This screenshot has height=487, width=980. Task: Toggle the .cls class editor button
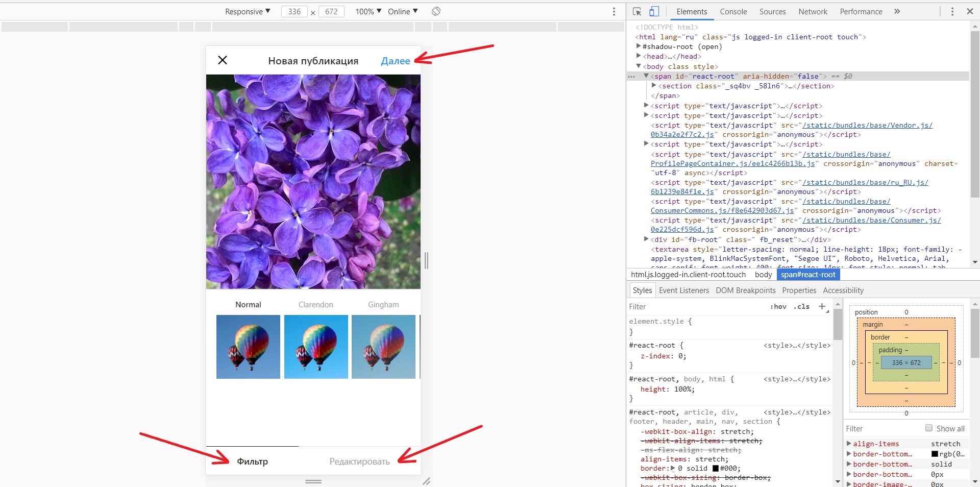[x=801, y=307]
